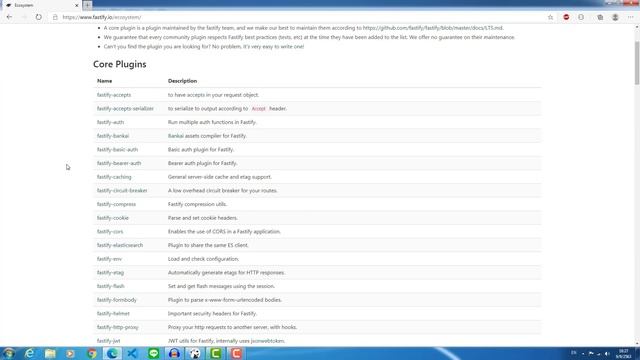Switch to Microsoft Edge on the taskbar

[112, 353]
